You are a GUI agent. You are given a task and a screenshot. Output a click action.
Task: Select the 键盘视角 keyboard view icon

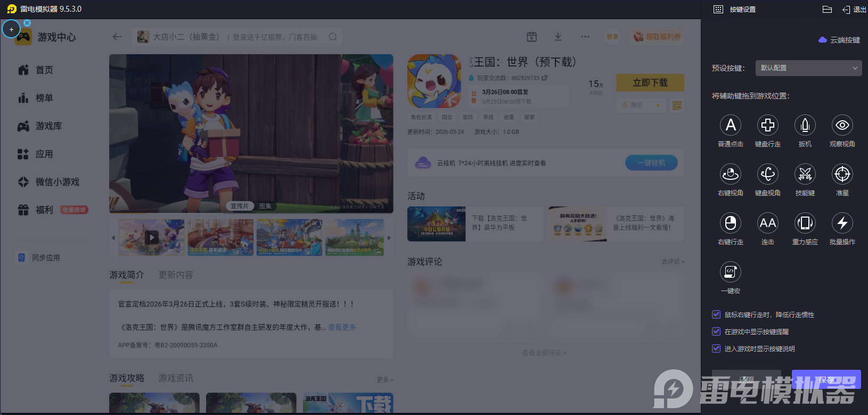[768, 174]
